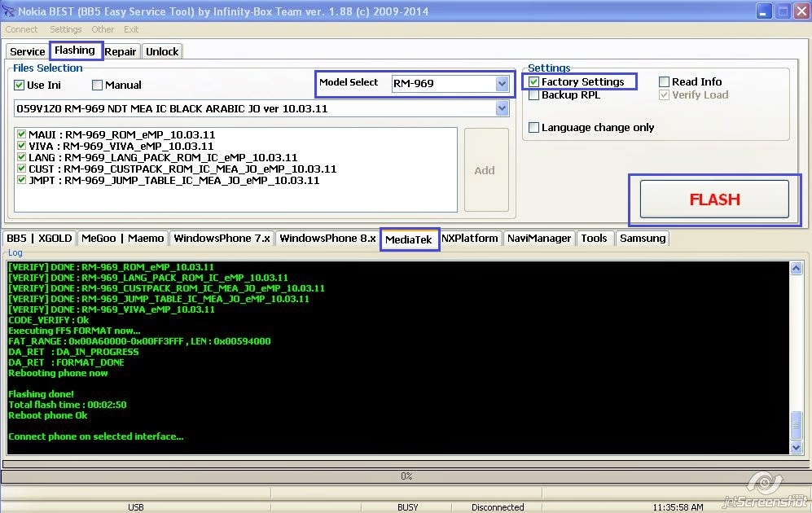Click 'CODE_VERIFY : Ok' log line

tap(49, 320)
